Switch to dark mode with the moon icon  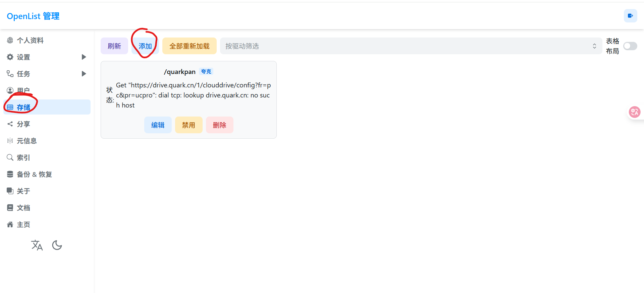(57, 245)
